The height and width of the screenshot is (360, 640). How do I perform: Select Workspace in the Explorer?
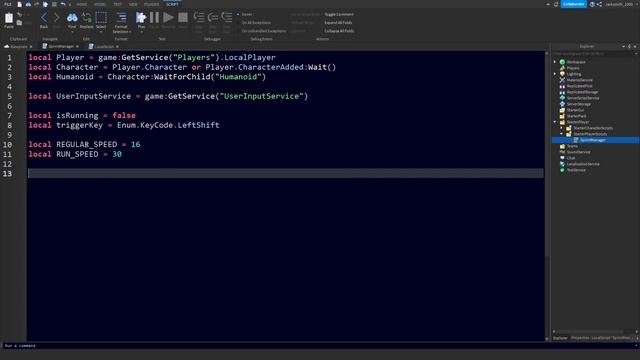(x=576, y=62)
